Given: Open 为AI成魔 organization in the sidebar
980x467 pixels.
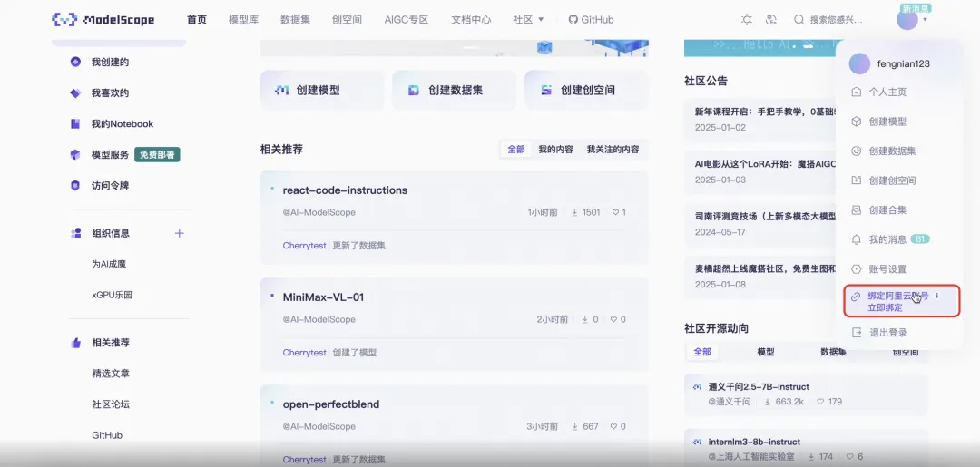Looking at the screenshot, I should (x=109, y=264).
